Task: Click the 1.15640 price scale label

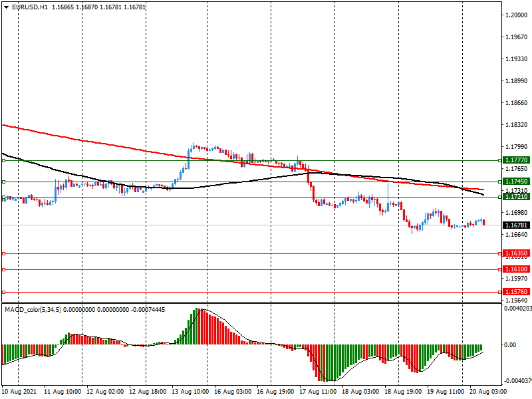Action: pos(517,301)
